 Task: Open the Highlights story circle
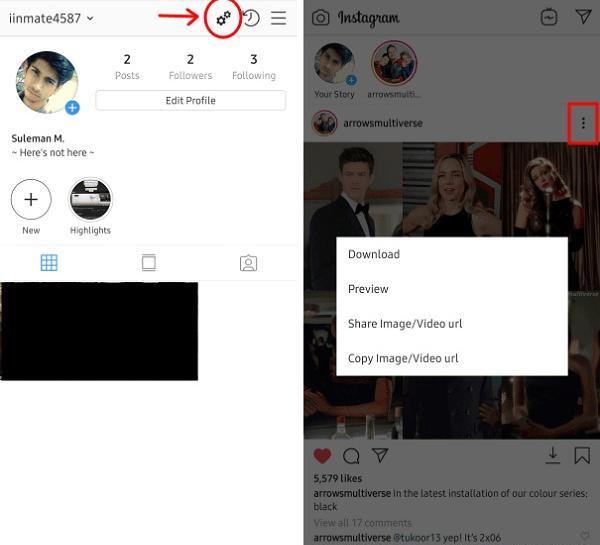(x=90, y=199)
